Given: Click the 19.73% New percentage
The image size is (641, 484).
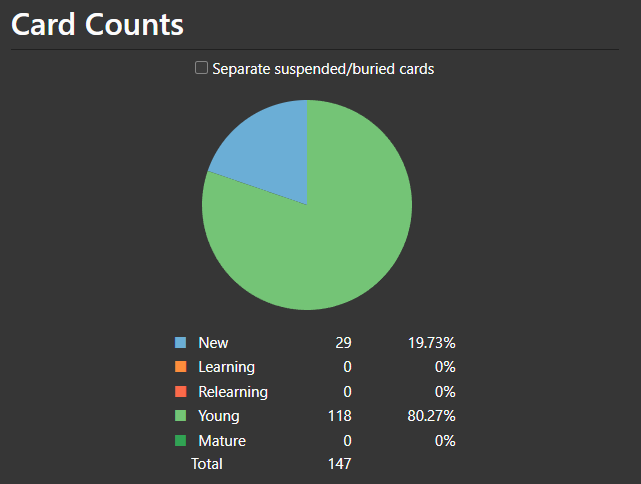Looking at the screenshot, I should pos(431,343).
